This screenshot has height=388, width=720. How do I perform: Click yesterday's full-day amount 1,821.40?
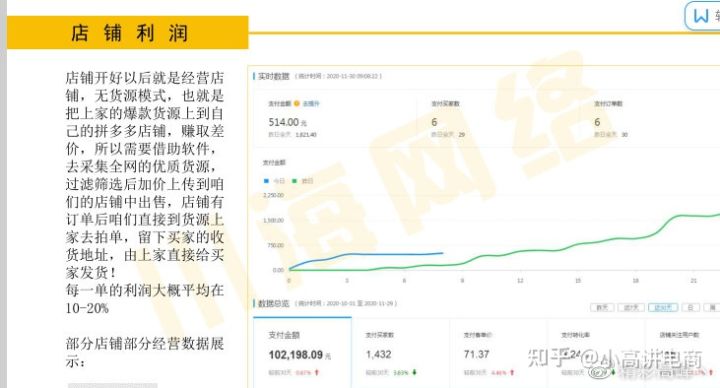tap(306, 135)
